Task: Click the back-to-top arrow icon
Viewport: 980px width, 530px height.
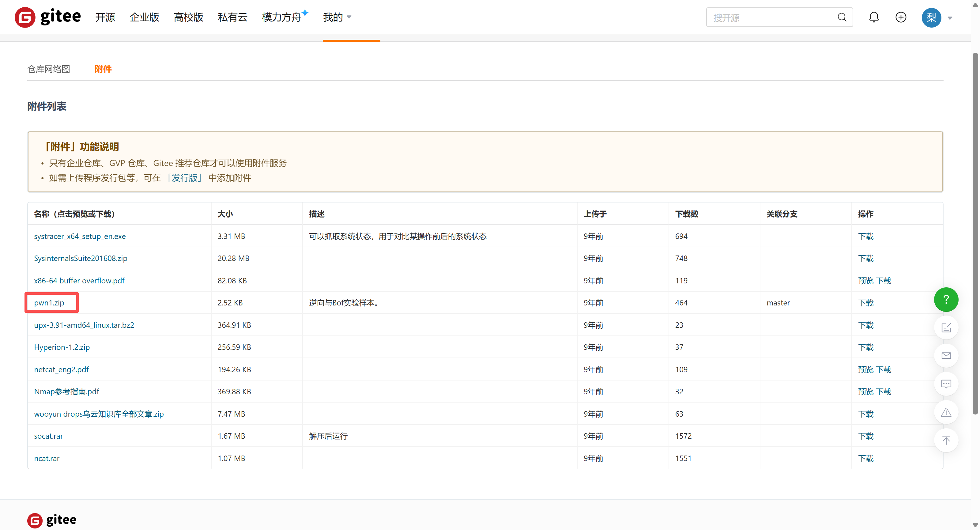Action: [x=946, y=440]
